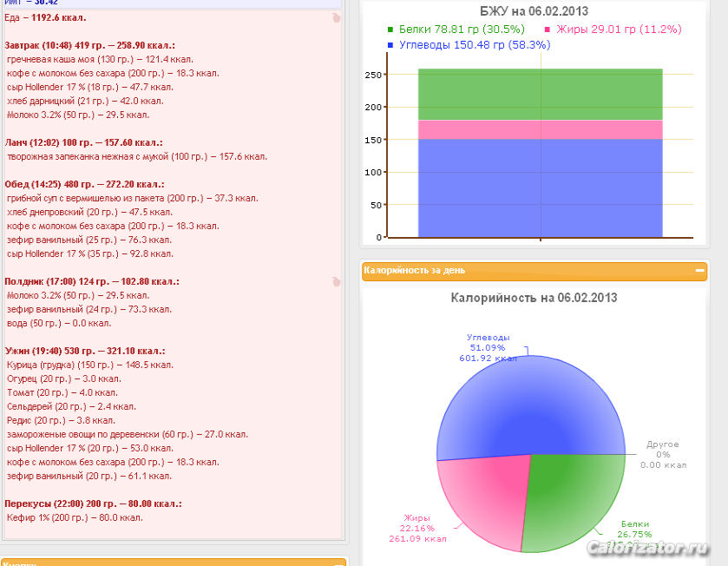Select творожная запеканка нежная с мукой item
Screen dimensions: 728x566
(x=136, y=156)
